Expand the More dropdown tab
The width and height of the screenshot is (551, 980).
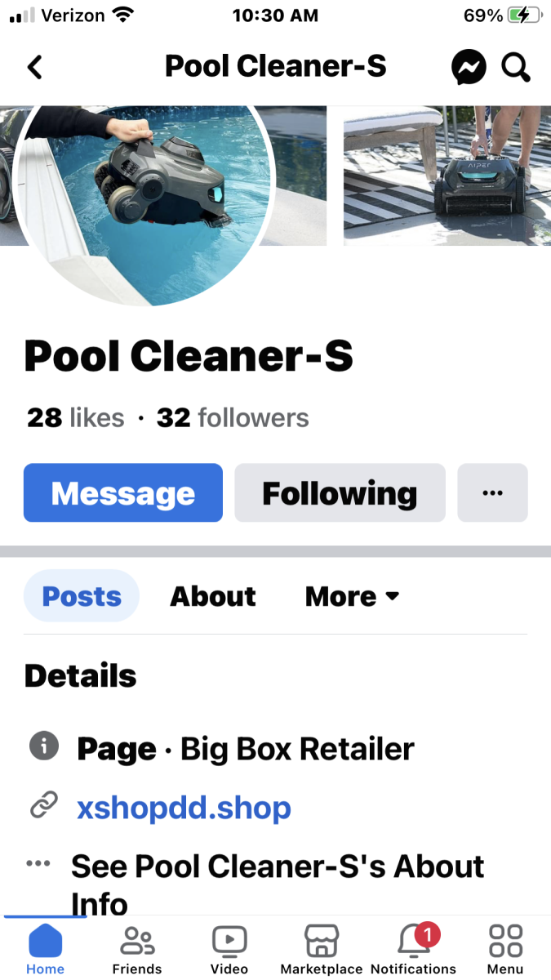(x=353, y=596)
